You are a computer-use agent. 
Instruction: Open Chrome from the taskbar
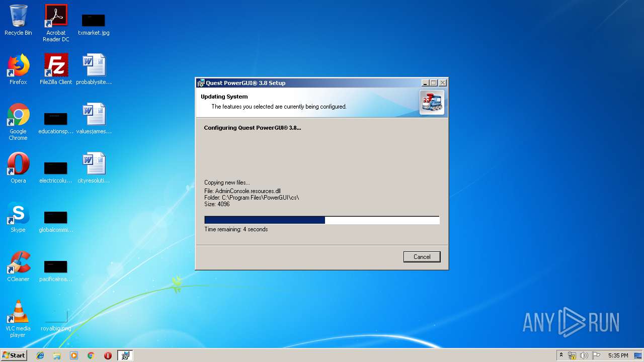click(x=91, y=355)
